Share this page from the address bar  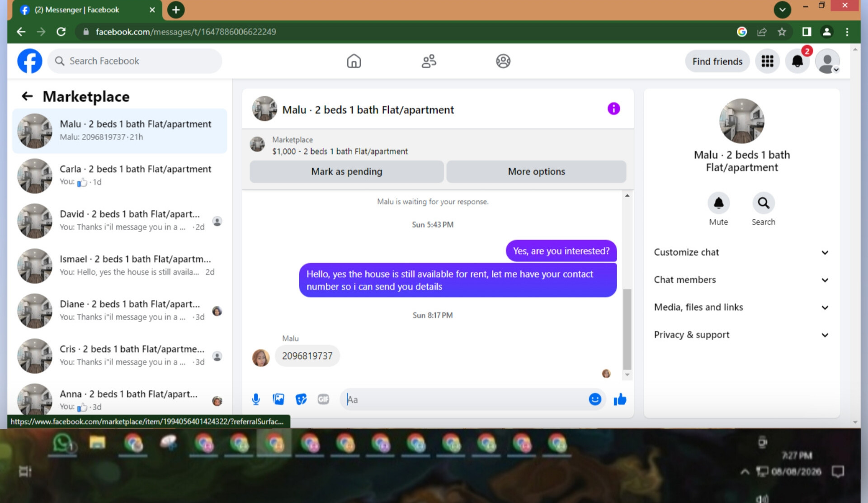pos(762,32)
